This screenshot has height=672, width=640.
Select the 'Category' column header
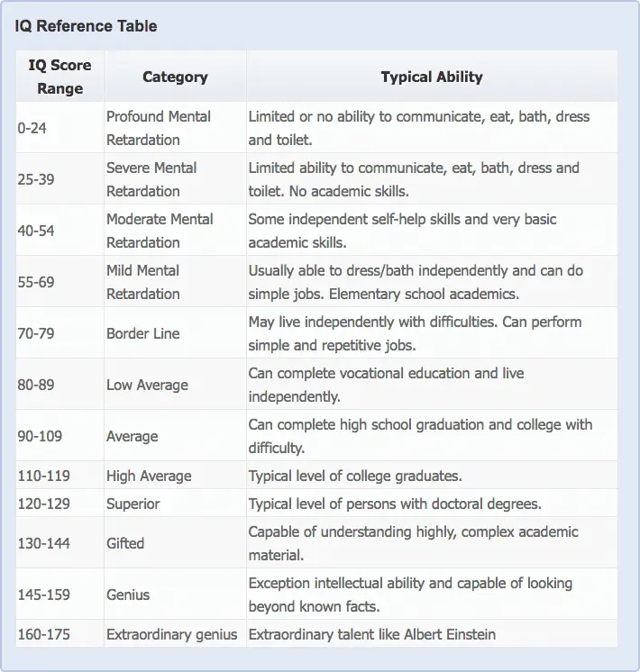175,77
